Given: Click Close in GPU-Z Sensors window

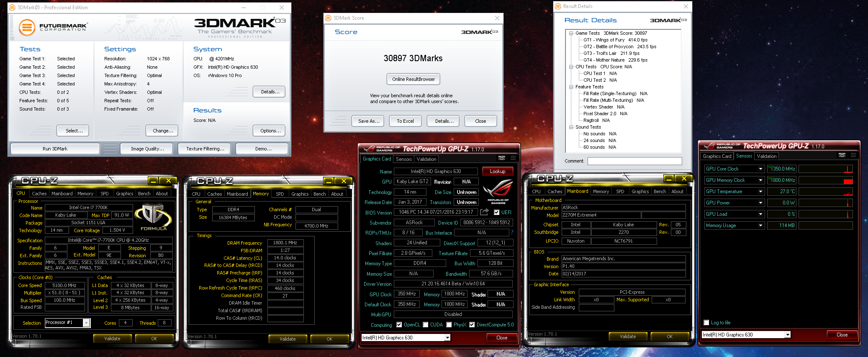Looking at the screenshot, I should pyautogui.click(x=842, y=335).
